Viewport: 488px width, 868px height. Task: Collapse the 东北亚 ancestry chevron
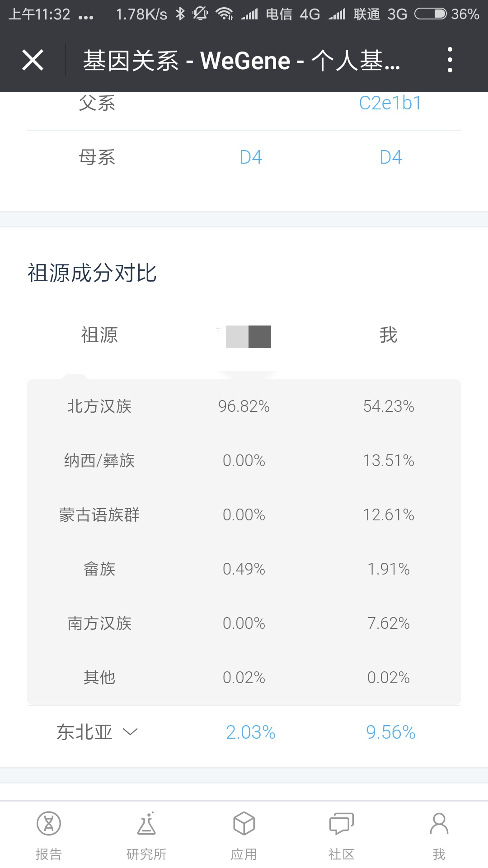(130, 732)
